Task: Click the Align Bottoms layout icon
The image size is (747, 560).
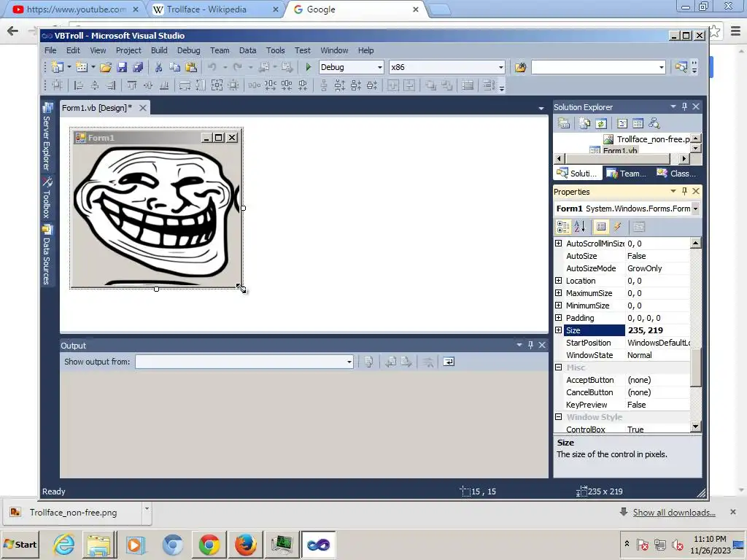Action: click(x=164, y=85)
